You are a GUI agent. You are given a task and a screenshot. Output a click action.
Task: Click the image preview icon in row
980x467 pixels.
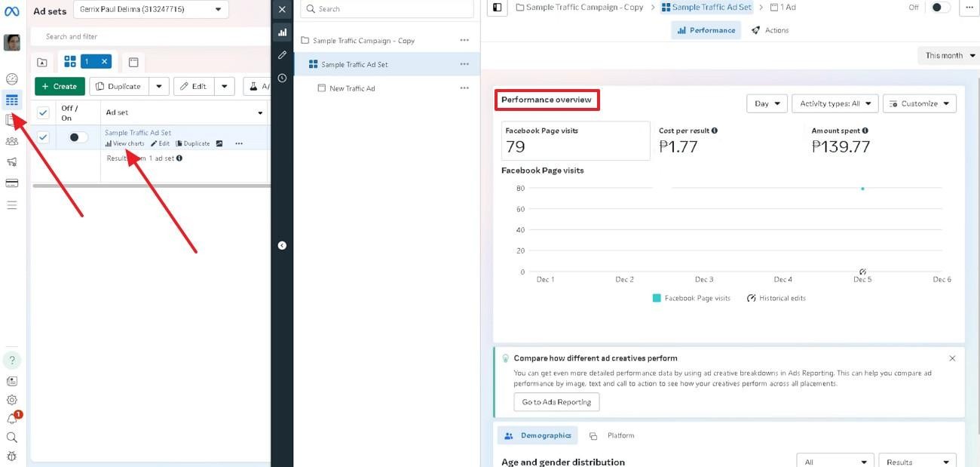219,143
